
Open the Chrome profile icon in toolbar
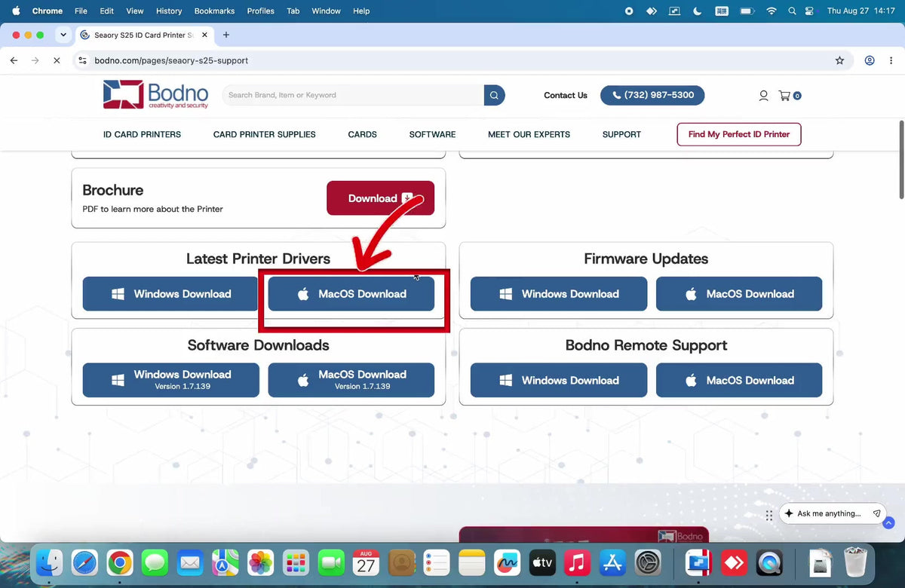coord(870,60)
